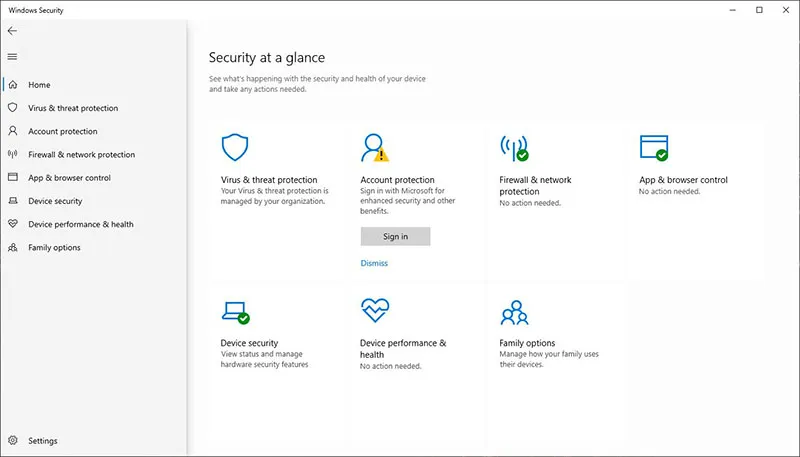This screenshot has width=800, height=457.
Task: Open the Virus & threat protection tile title
Action: coord(269,180)
